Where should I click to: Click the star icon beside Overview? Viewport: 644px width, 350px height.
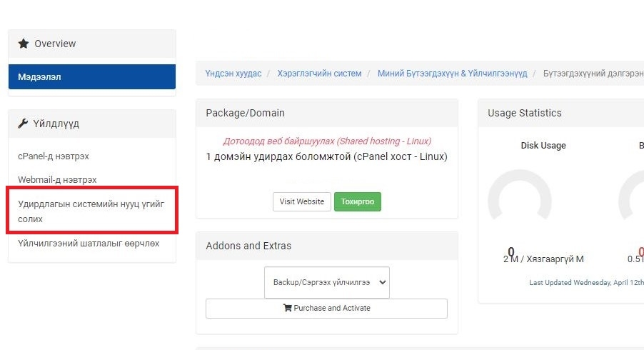(24, 44)
